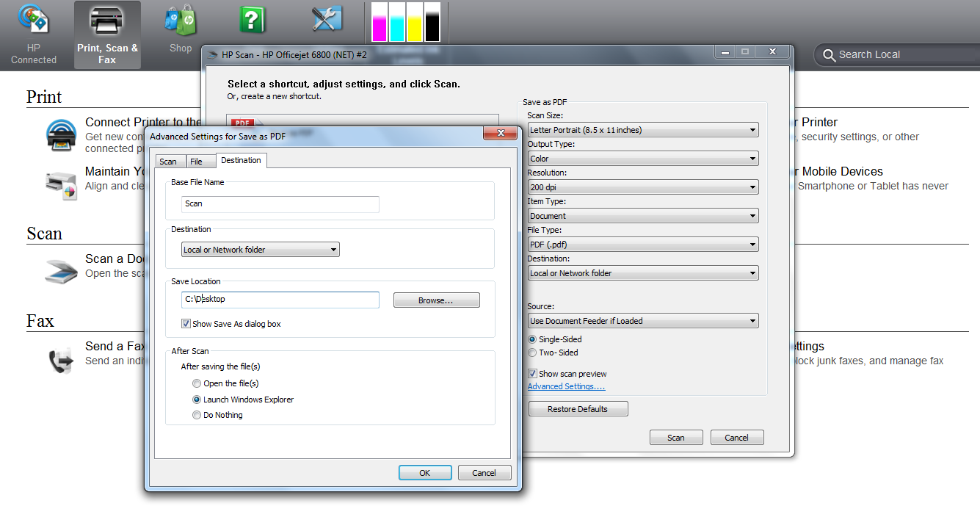Click the Maintain Your Printer icon
Viewport: 980px width, 506px height.
coord(60,184)
